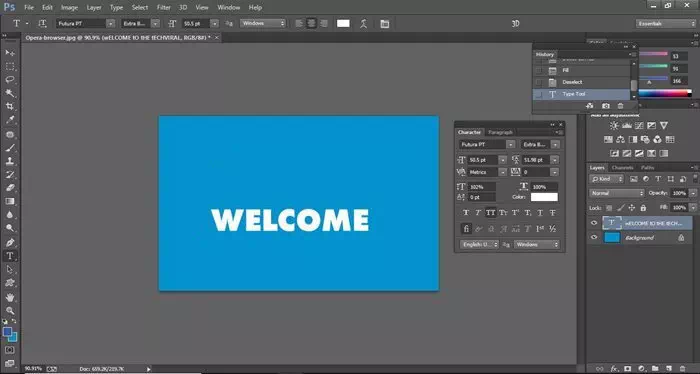Open English language dropdown in Character panel
This screenshot has width=700, height=374.
pyautogui.click(x=479, y=245)
